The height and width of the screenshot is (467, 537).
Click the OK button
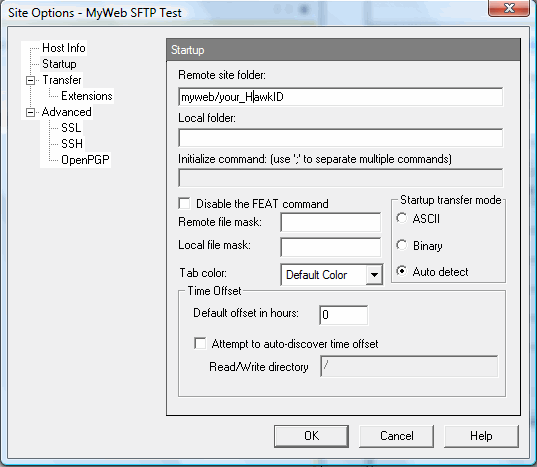coord(311,436)
